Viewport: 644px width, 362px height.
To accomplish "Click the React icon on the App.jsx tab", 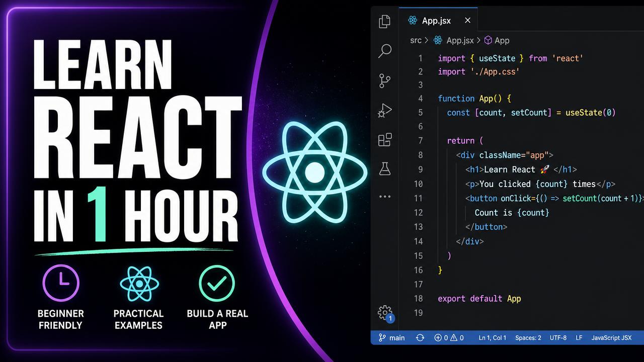I will (x=413, y=21).
